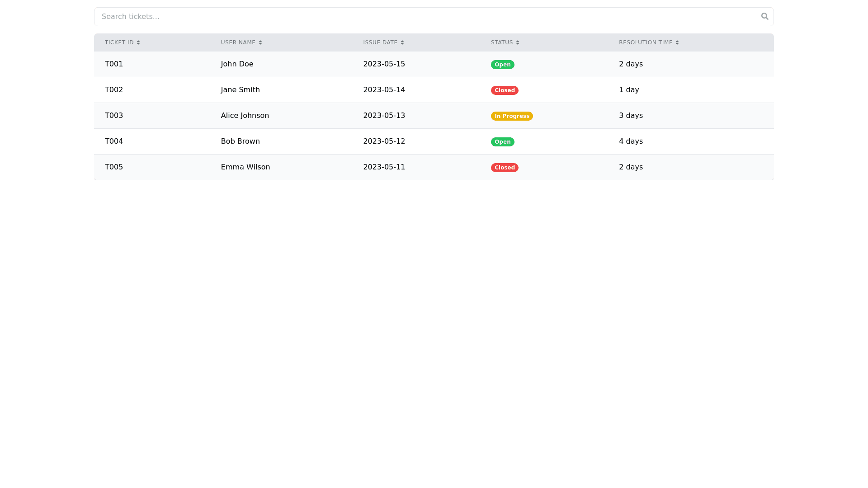The height and width of the screenshot is (488, 868).
Task: Focus the Search tickets input field
Action: tap(425, 17)
